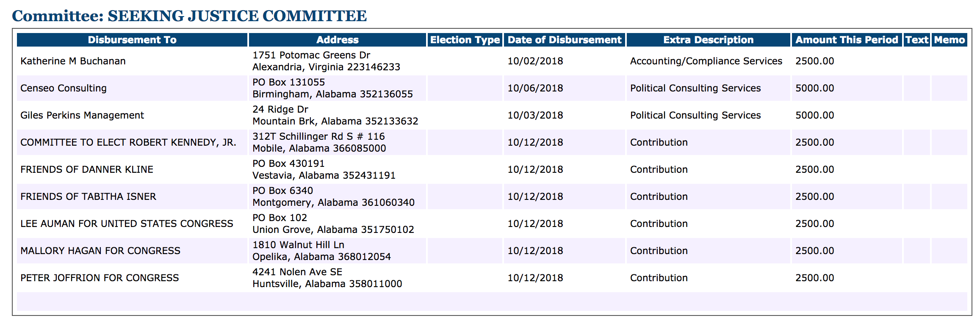Select the Katherine M Buchanan entry
The image size is (980, 332).
[x=73, y=61]
